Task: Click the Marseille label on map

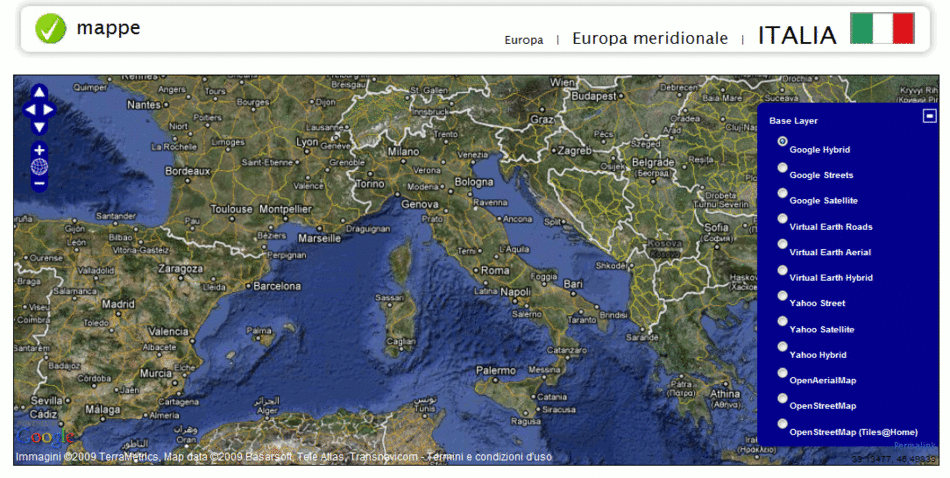Action: (319, 239)
